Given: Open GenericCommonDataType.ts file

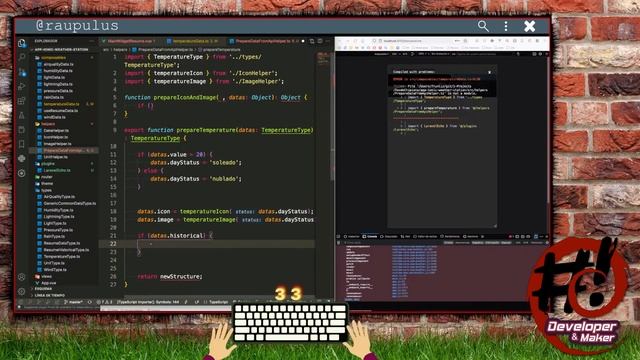Looking at the screenshot, I should click(70, 203).
